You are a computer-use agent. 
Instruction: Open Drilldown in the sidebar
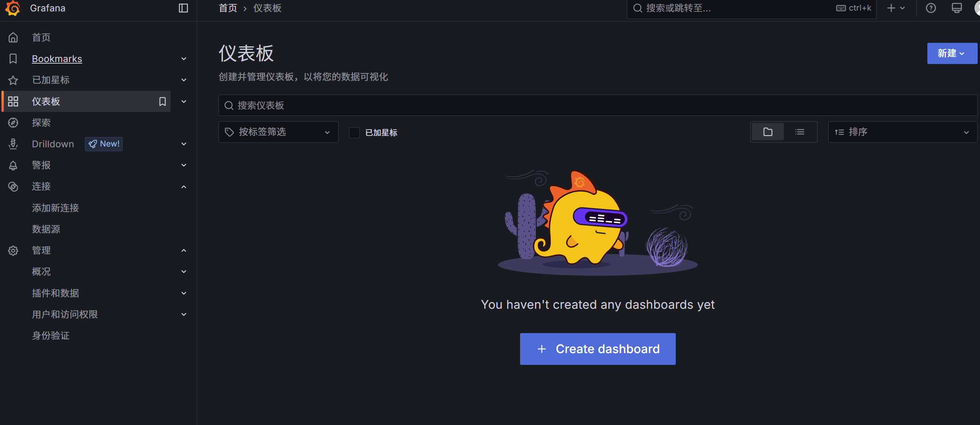click(x=53, y=144)
